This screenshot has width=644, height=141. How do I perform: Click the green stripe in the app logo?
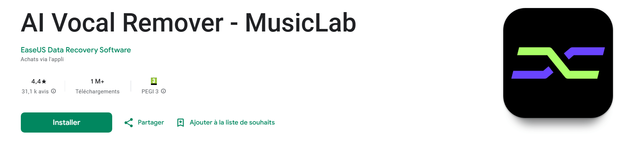pos(558,63)
